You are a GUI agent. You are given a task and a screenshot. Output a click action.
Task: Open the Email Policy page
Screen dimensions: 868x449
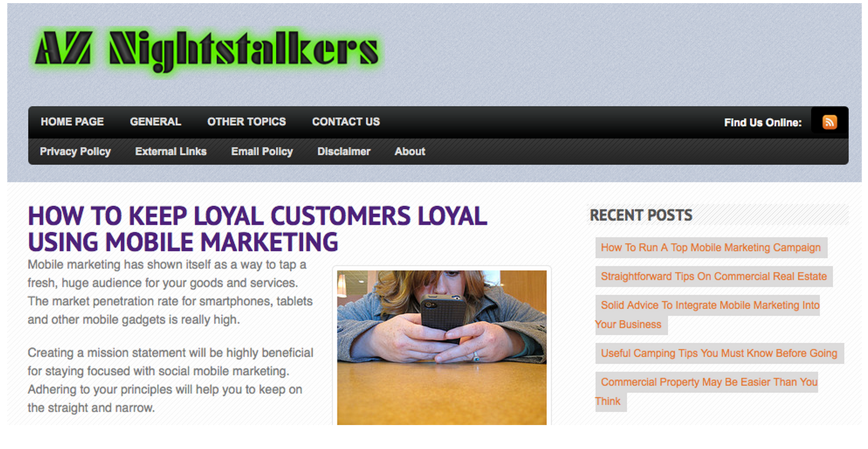pyautogui.click(x=262, y=152)
